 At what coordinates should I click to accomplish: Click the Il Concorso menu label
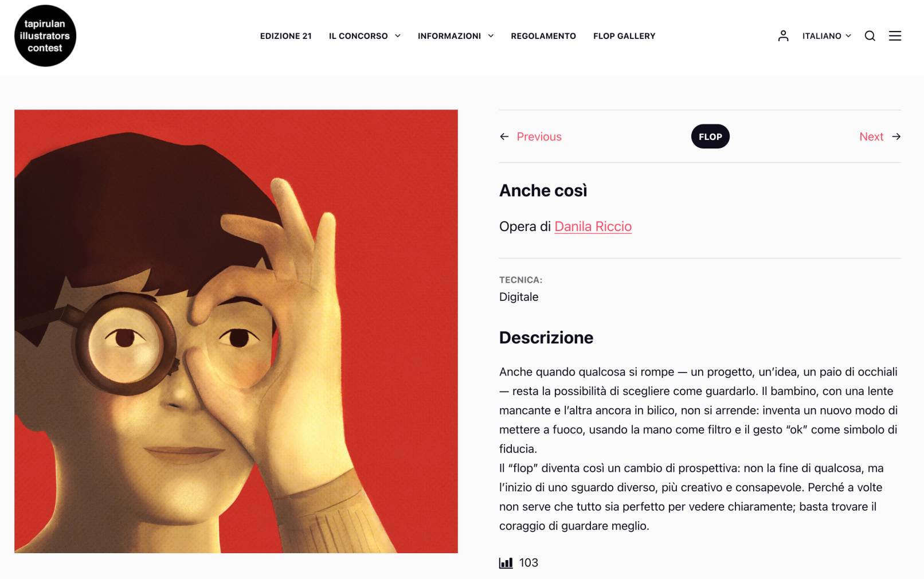click(358, 36)
